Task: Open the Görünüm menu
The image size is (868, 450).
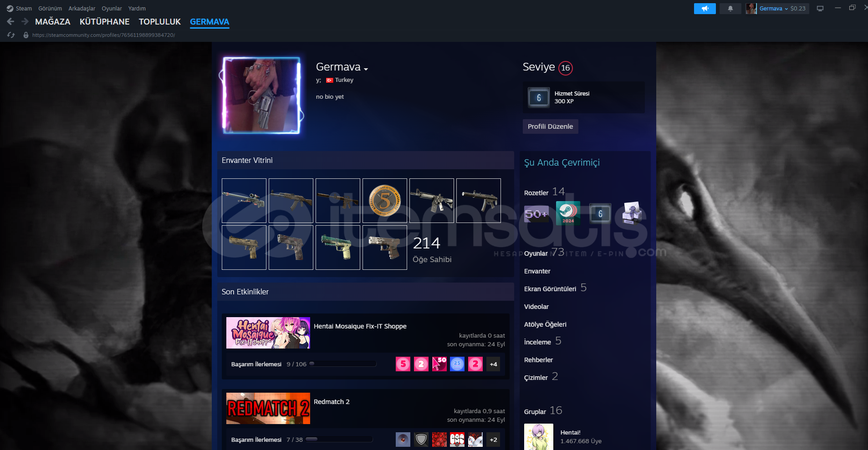Action: (50, 9)
